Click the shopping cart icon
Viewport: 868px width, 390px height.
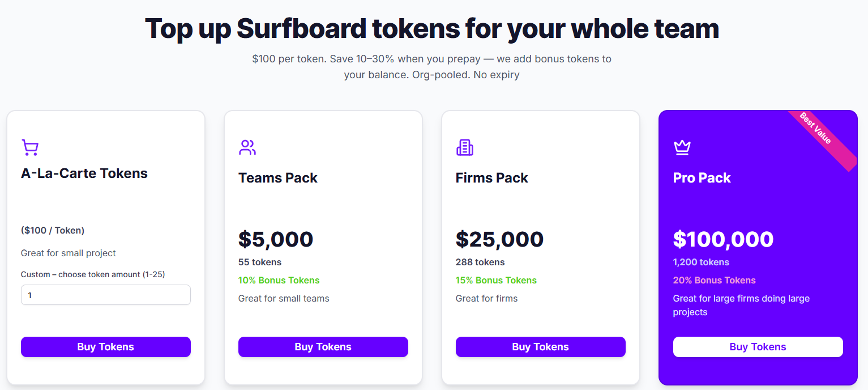tap(29, 147)
